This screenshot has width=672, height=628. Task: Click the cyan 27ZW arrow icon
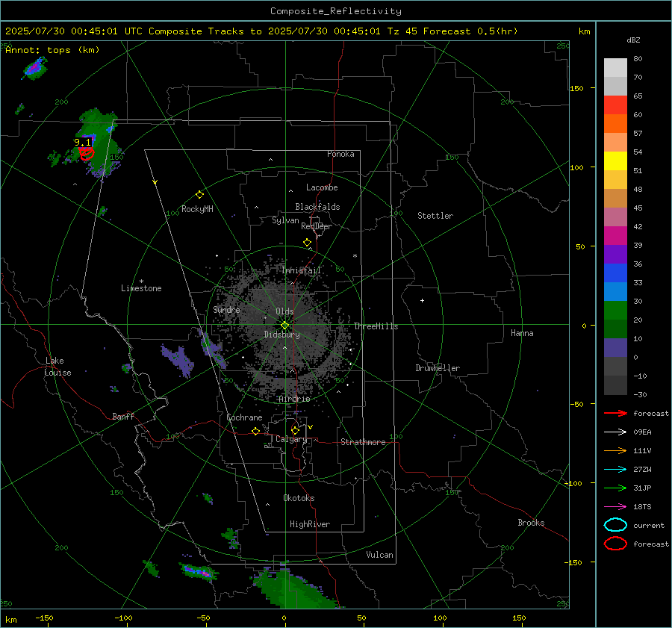615,470
